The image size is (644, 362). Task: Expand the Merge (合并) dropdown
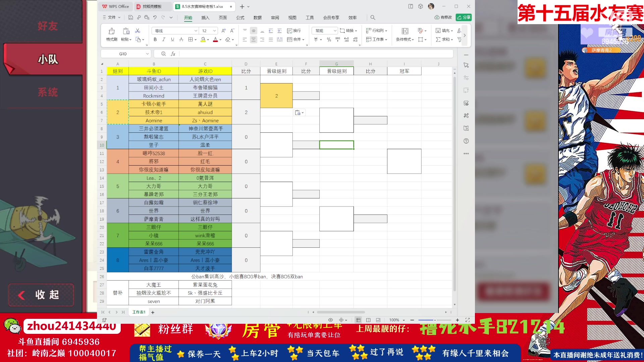(x=303, y=40)
